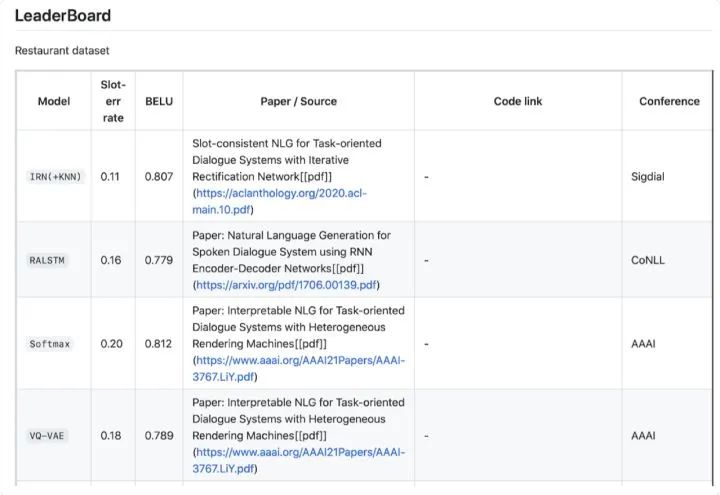The width and height of the screenshot is (720, 495).
Task: Click the Code link column header
Action: coord(518,101)
